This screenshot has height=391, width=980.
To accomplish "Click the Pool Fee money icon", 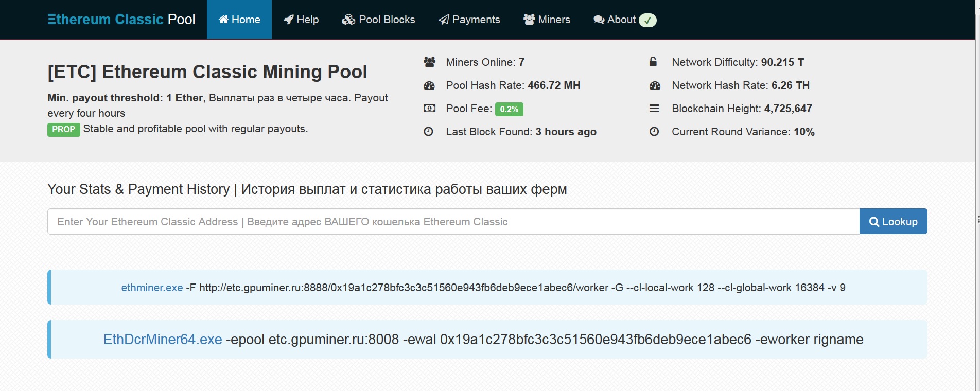I will click(x=429, y=109).
